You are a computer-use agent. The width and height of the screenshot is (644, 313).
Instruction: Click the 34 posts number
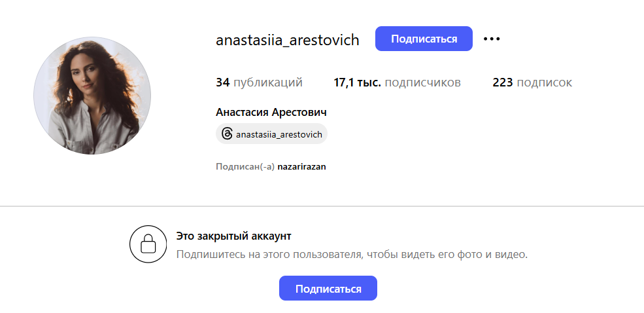(x=222, y=83)
